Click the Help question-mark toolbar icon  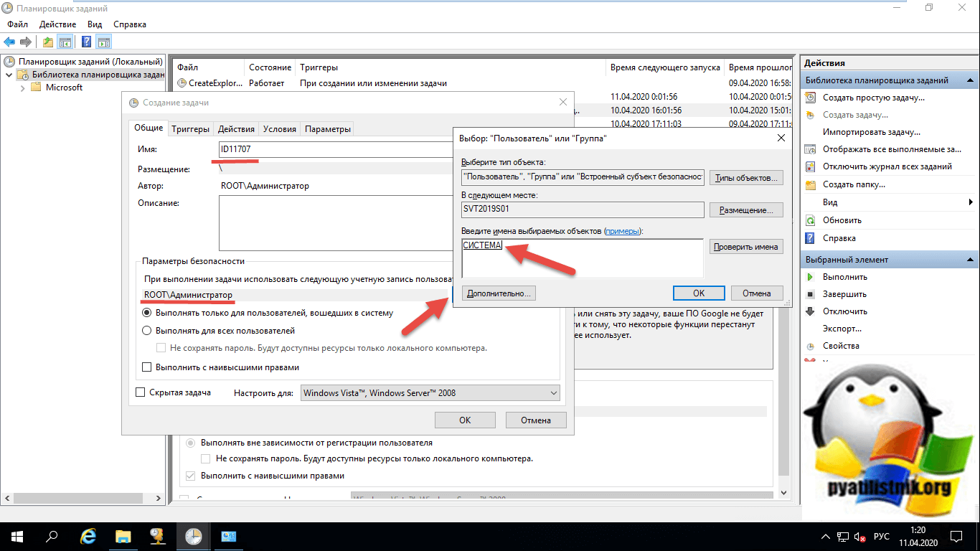(x=87, y=42)
